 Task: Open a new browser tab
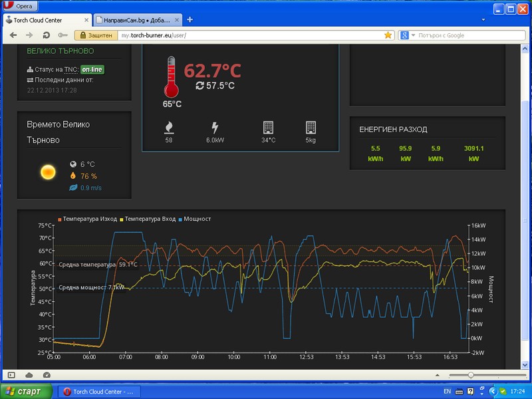(190, 20)
